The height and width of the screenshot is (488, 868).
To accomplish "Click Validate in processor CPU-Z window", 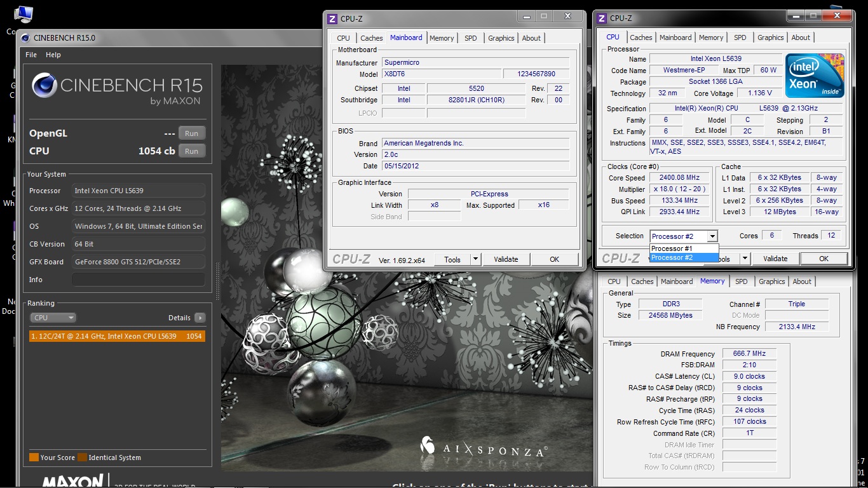I will [x=775, y=259].
